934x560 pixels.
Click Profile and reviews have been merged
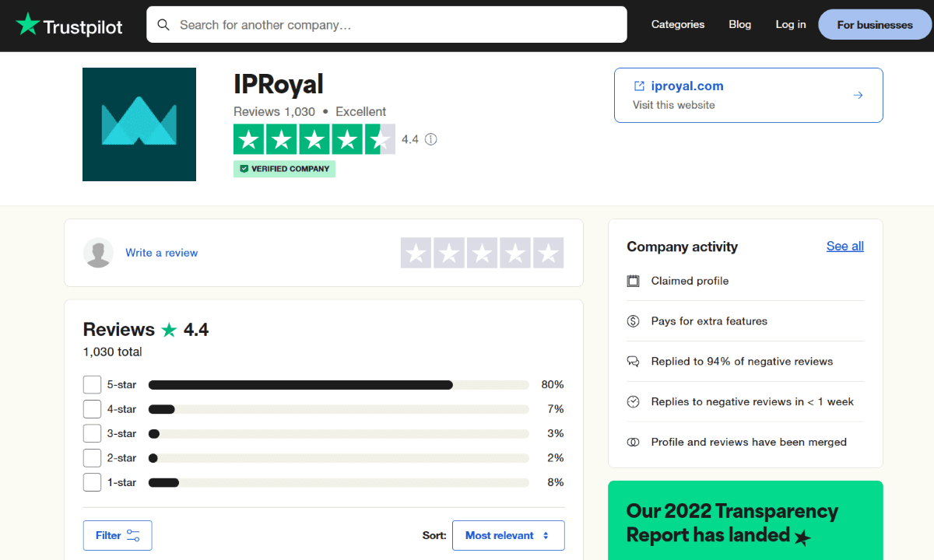(x=749, y=442)
